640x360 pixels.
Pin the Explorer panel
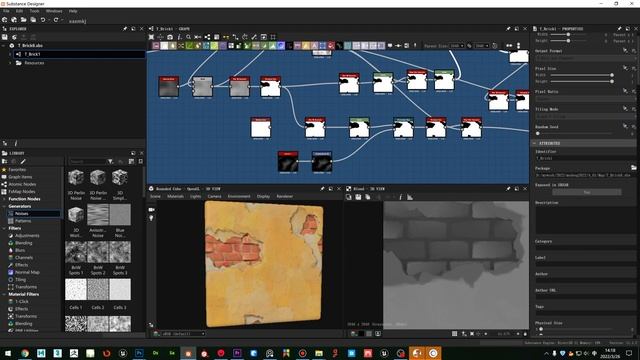click(x=124, y=29)
